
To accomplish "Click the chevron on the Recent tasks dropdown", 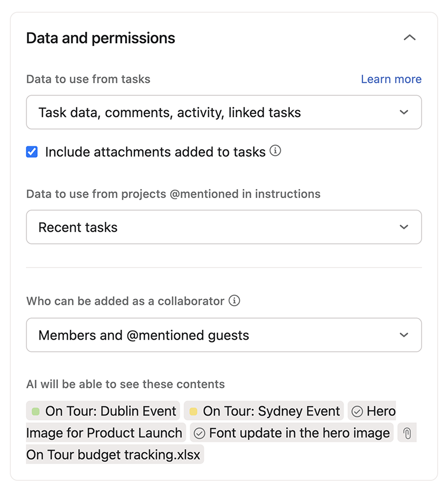I will pos(404,227).
